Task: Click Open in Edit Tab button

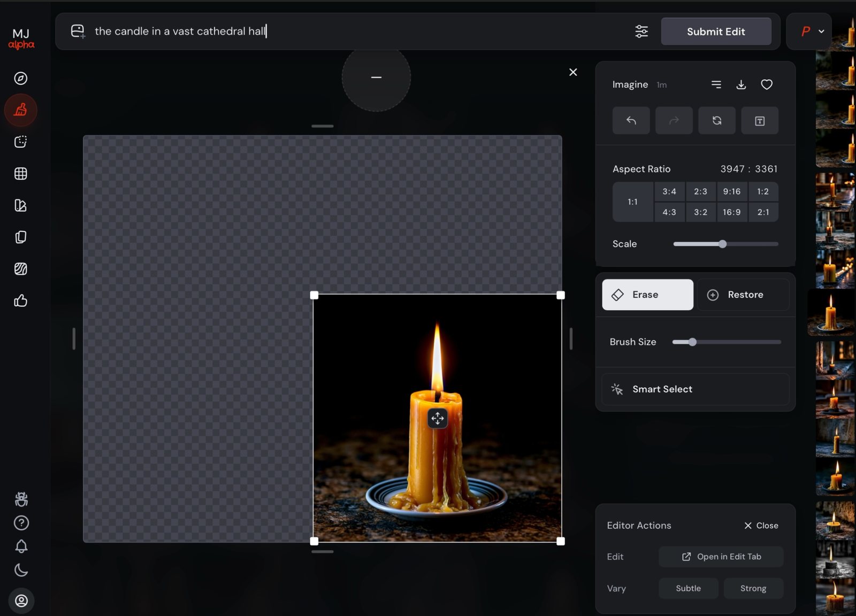Action: (721, 557)
